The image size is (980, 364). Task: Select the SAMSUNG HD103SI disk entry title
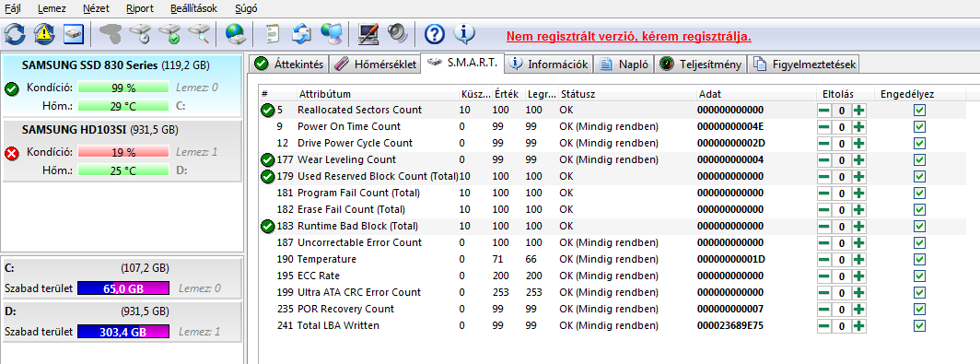coord(100,130)
